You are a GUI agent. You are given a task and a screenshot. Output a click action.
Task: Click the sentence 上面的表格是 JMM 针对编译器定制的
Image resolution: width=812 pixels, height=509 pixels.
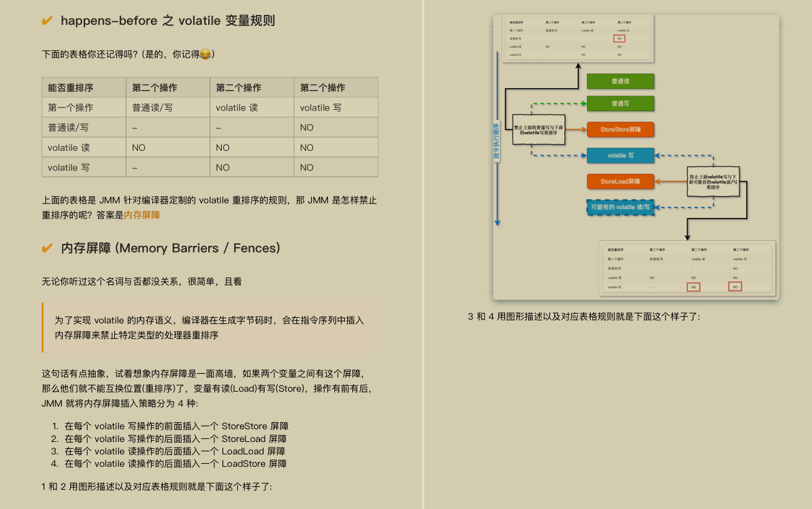tap(209, 207)
